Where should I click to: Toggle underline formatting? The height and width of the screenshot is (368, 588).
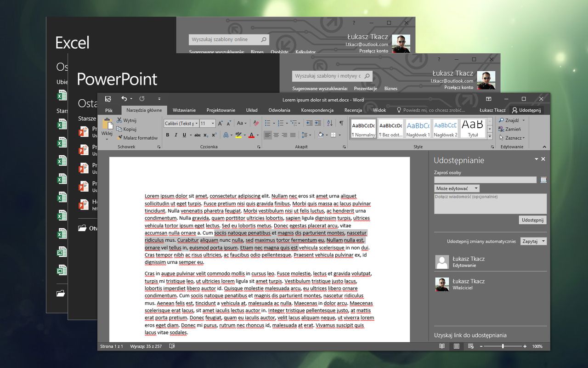(x=184, y=135)
